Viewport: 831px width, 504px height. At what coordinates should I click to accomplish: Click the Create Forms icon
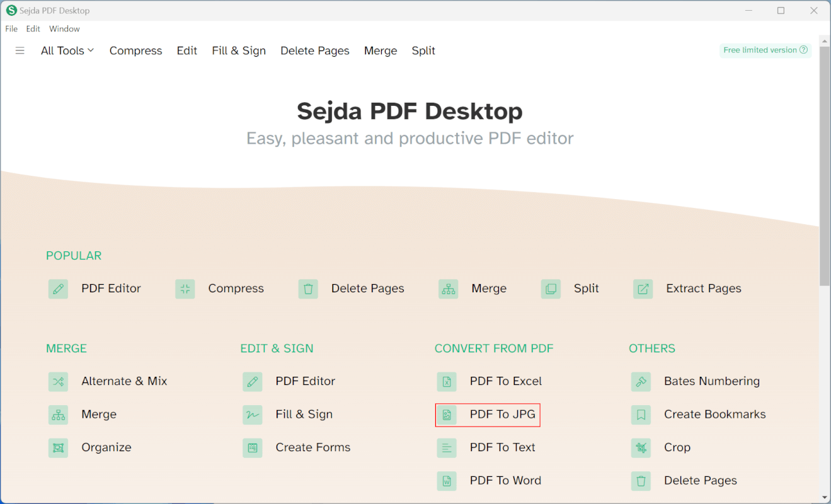(x=253, y=448)
